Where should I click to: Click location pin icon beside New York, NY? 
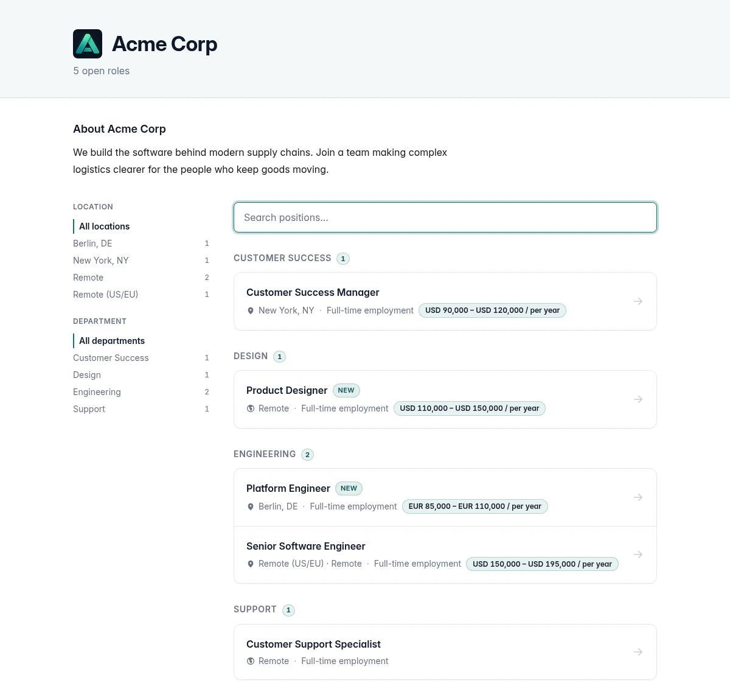(x=250, y=310)
